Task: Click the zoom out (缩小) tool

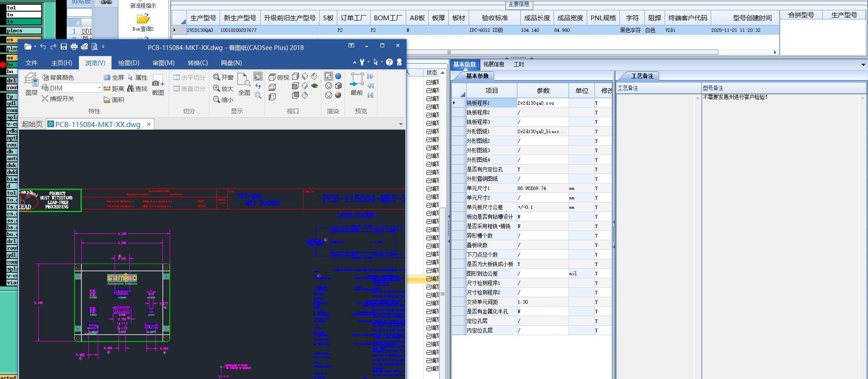Action: [223, 99]
